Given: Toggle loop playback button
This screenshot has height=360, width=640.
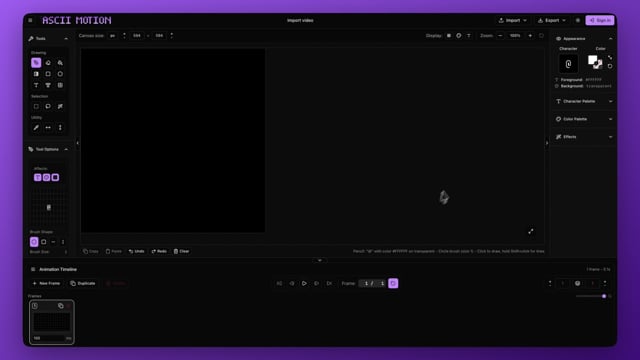Looking at the screenshot, I should tap(393, 283).
